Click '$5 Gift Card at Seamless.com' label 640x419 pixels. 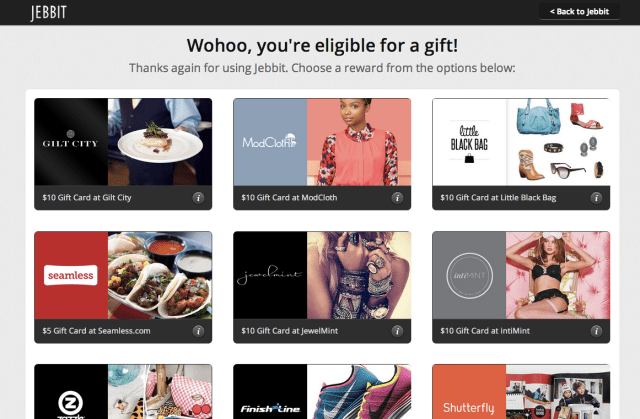[96, 331]
